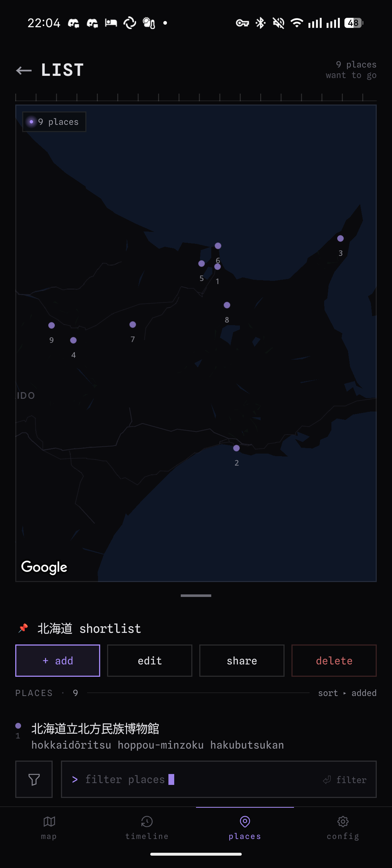Tap map marker 2 on the south coast

click(236, 448)
